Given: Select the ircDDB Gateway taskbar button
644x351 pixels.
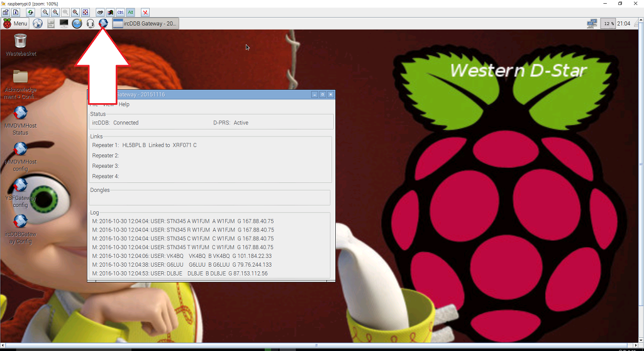Looking at the screenshot, I should (x=145, y=23).
